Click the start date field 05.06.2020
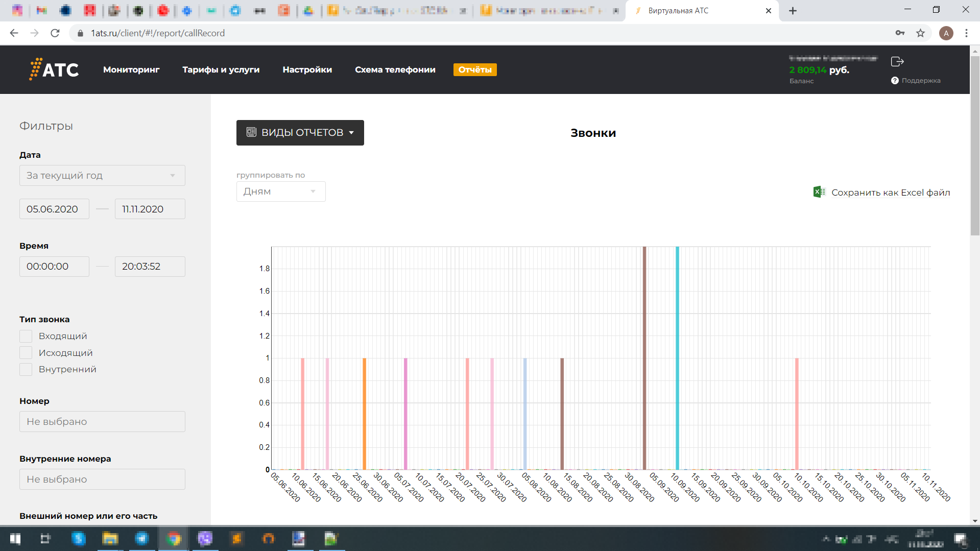 (x=54, y=209)
